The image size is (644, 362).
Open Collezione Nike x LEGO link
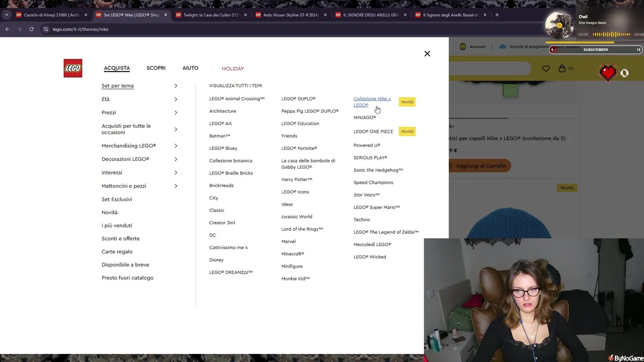click(372, 102)
